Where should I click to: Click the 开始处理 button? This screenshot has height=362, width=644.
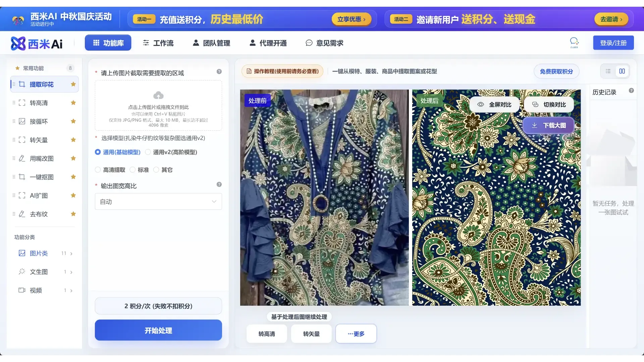(158, 330)
